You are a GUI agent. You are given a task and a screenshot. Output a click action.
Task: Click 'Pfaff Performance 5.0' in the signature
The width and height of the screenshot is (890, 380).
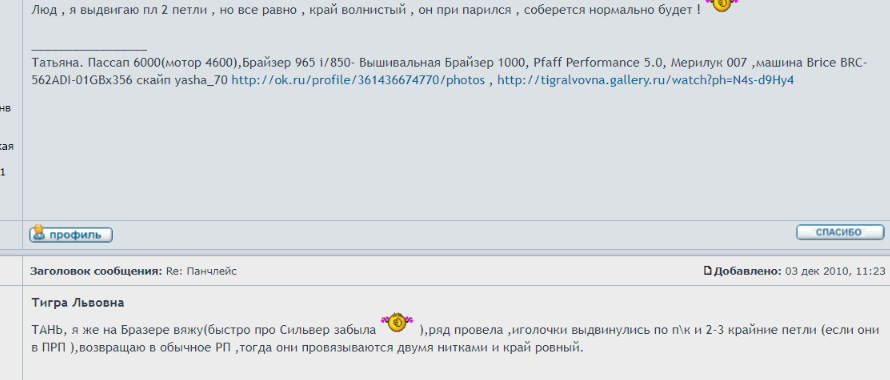pos(598,63)
